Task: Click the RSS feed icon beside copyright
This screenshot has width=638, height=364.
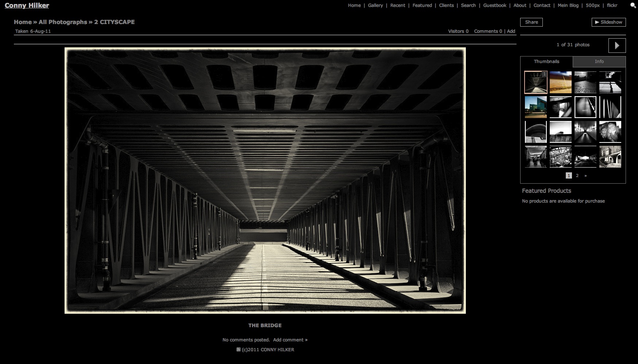Action: (239, 350)
